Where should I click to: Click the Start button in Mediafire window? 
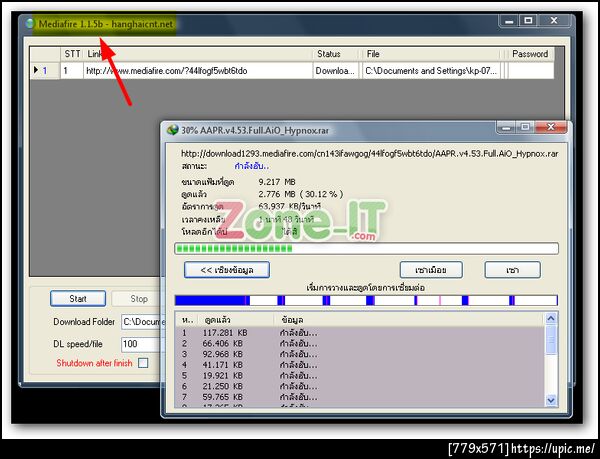point(78,299)
